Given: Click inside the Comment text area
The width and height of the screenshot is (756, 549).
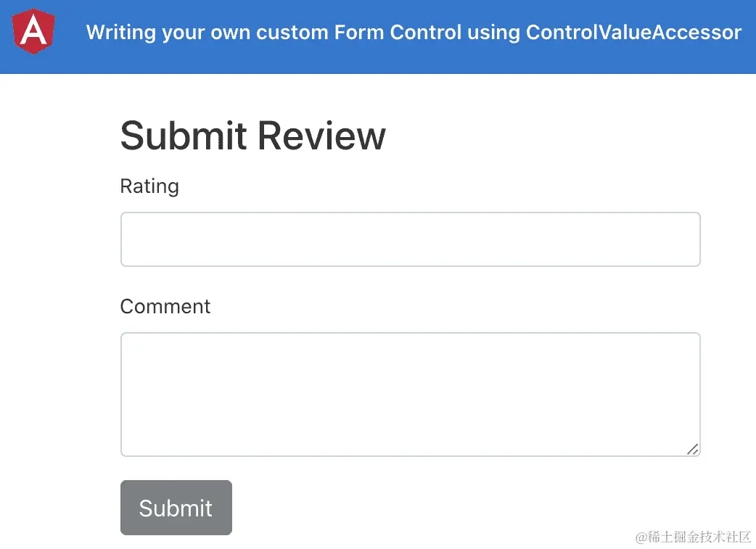Looking at the screenshot, I should coord(410,395).
